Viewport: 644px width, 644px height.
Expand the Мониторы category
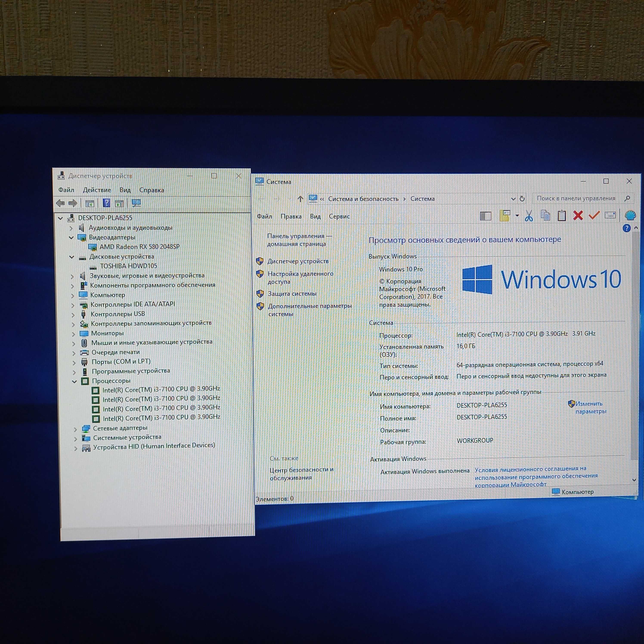click(x=73, y=334)
